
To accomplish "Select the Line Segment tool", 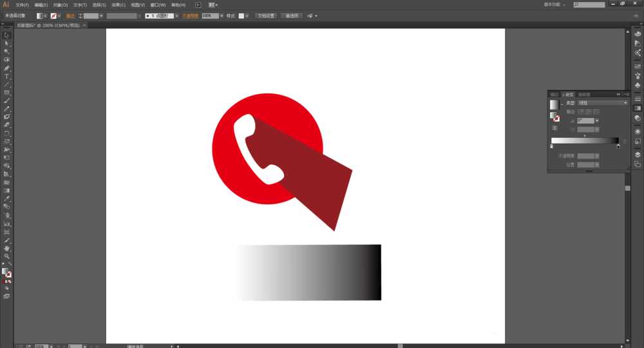I will click(7, 84).
